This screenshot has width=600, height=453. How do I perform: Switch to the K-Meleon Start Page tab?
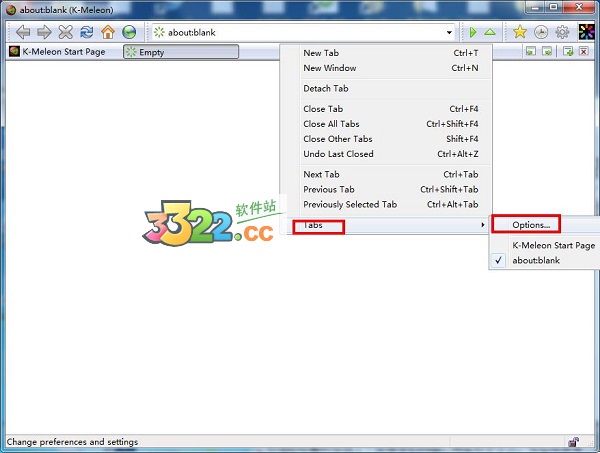tap(63, 52)
